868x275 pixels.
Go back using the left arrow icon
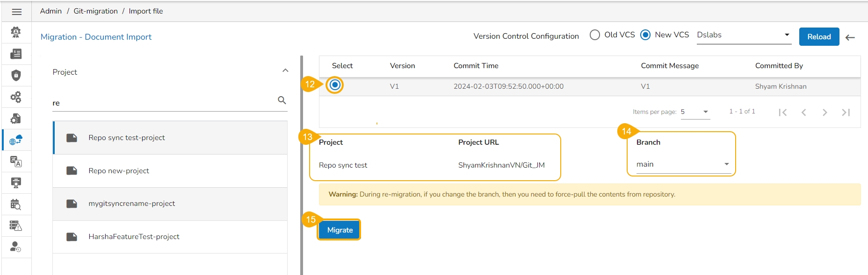(850, 37)
